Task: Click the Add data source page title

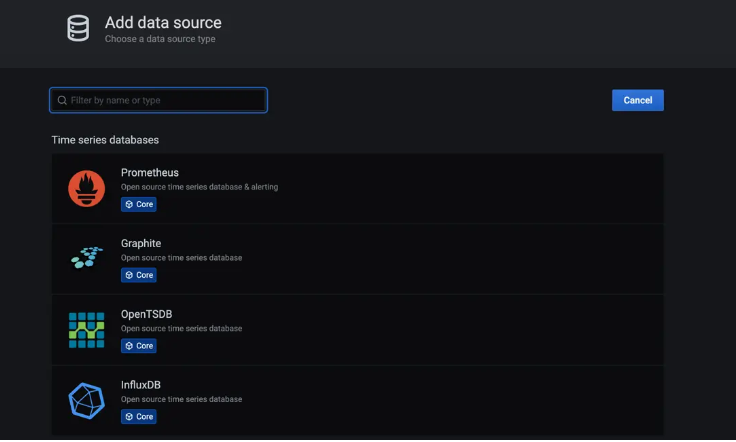Action: click(x=163, y=22)
